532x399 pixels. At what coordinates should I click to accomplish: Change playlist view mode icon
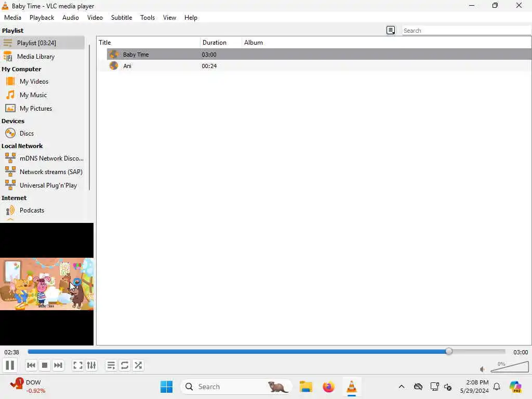391,30
